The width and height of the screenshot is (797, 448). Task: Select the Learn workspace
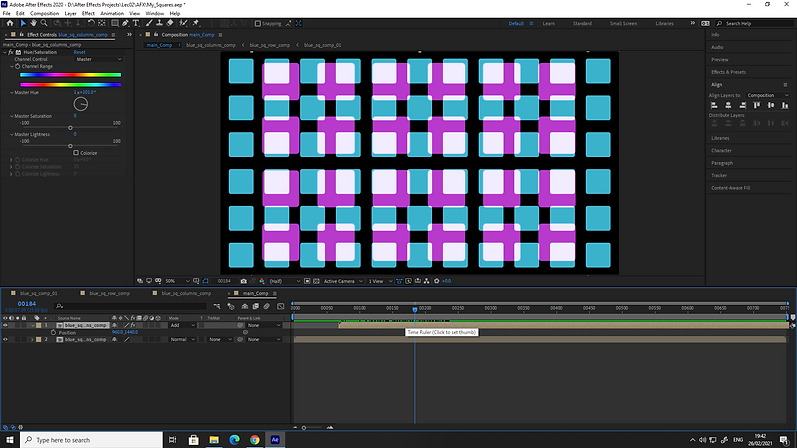tap(548, 23)
